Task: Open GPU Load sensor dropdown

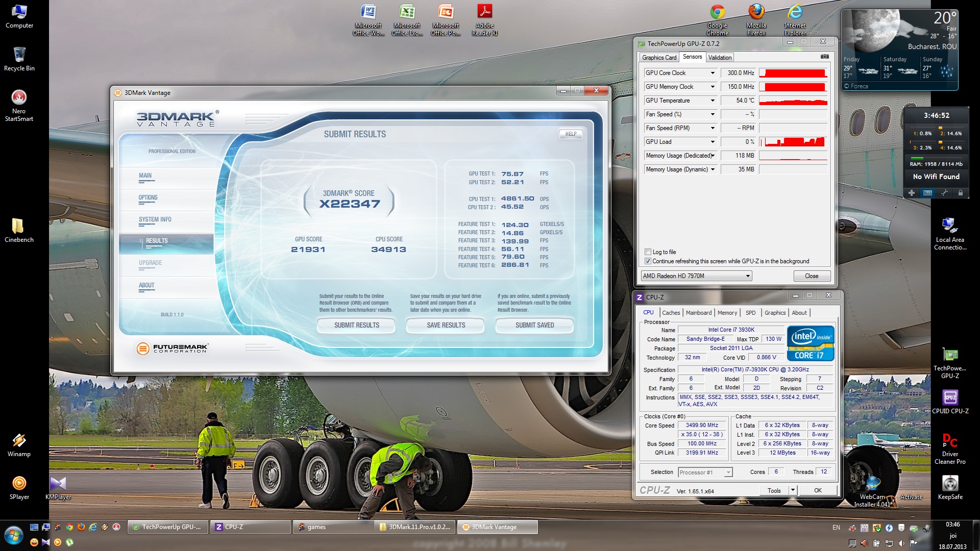Action: click(713, 142)
